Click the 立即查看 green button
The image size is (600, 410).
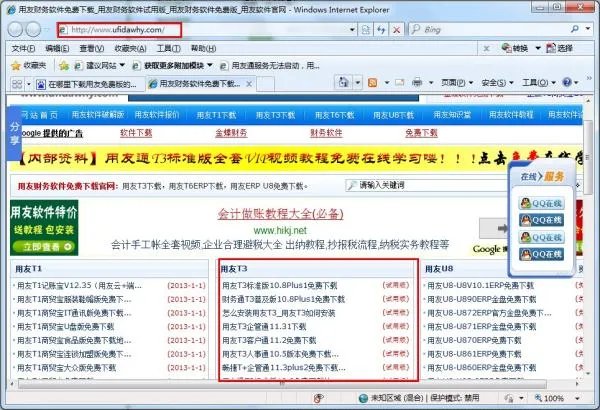click(x=43, y=247)
